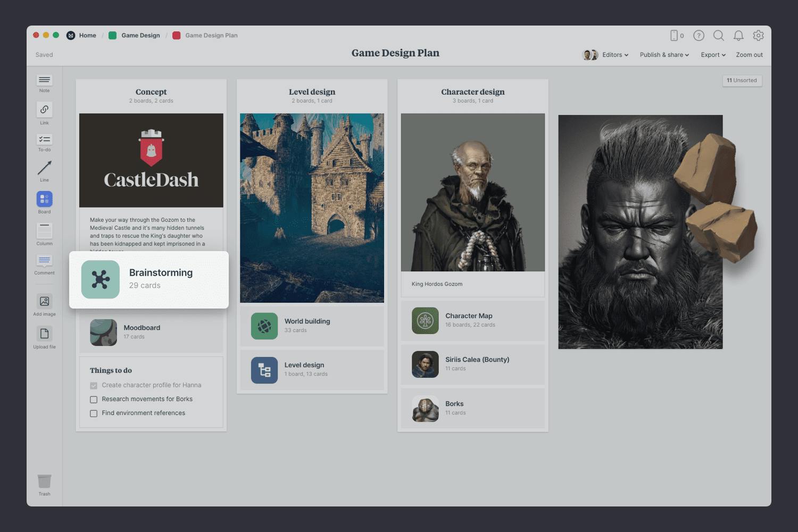Open notifications from the top bar
This screenshot has height=532, width=798.
[x=738, y=35]
